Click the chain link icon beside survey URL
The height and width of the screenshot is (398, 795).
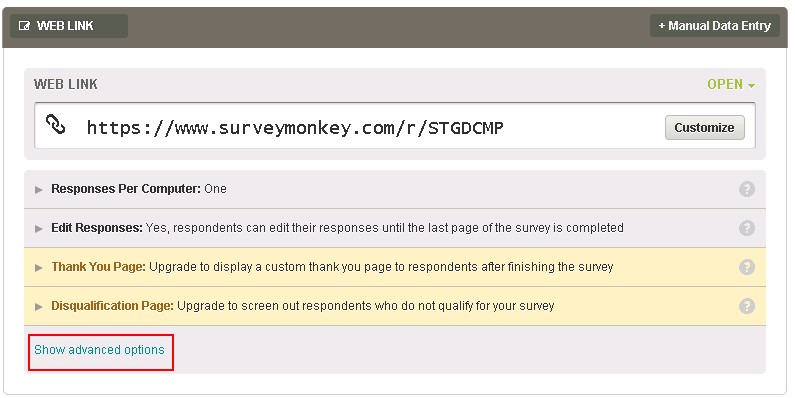[55, 124]
